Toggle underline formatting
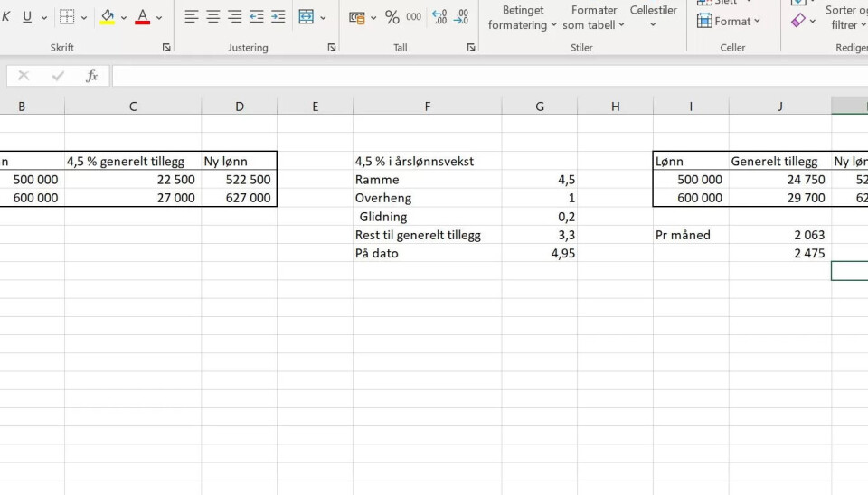This screenshot has height=495, width=868. pyautogui.click(x=27, y=17)
